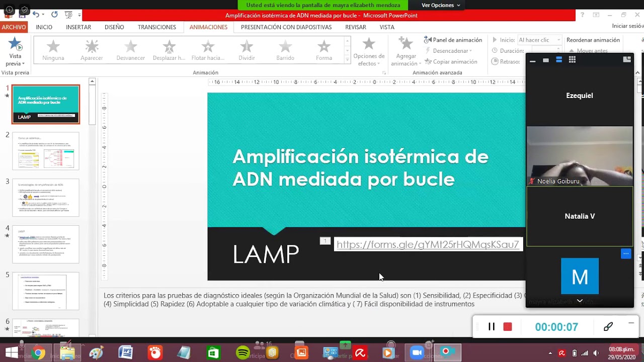The height and width of the screenshot is (362, 644).
Task: Apply the Aparecer animation effect
Action: [92, 51]
